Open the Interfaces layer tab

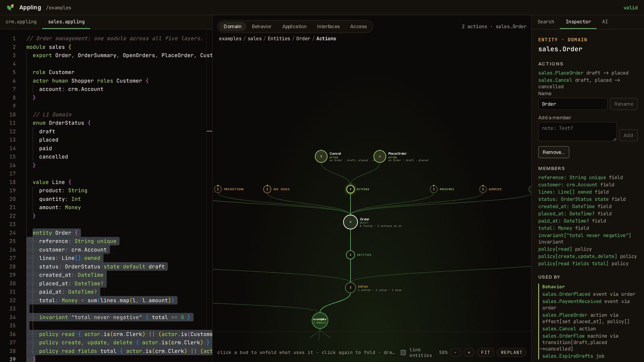click(328, 27)
